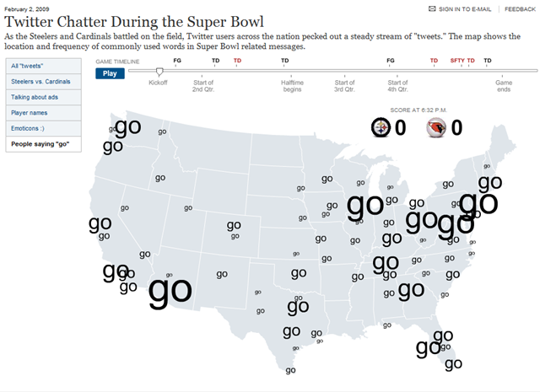
Task: Play the game timeline animation
Action: coord(110,73)
